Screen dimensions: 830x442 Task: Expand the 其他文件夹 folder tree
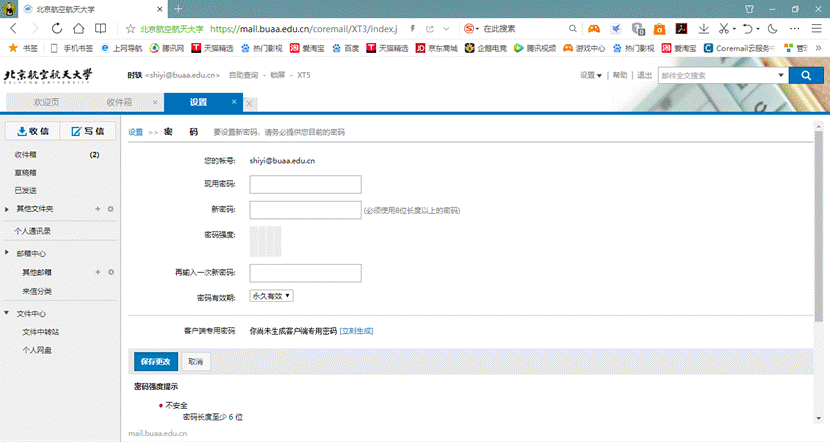[x=8, y=209]
